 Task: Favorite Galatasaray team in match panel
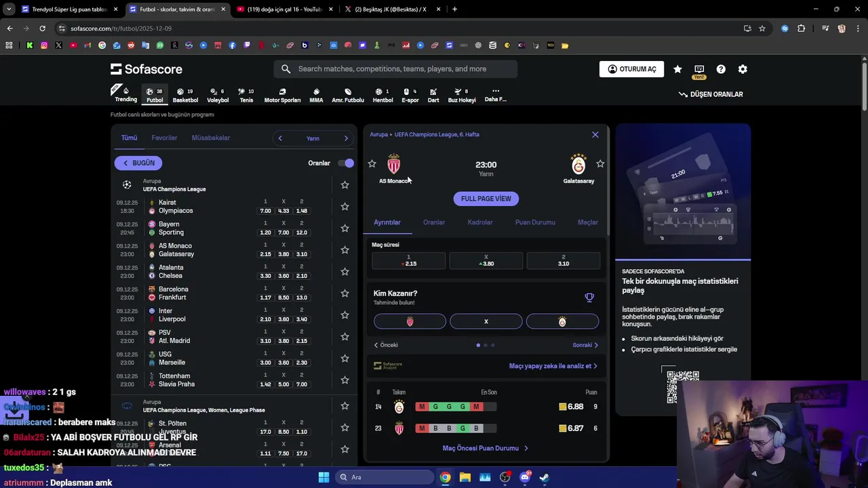[600, 163]
